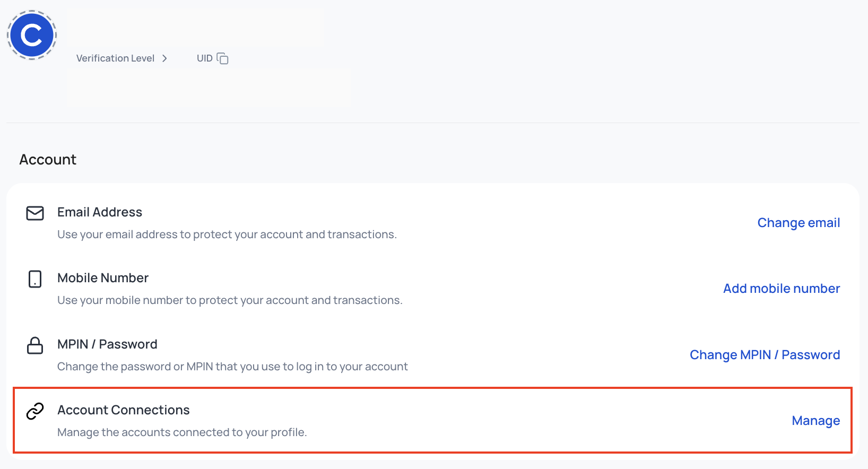Open the profile avatar with letter C
Screen dimensions: 868x469
pos(32,34)
